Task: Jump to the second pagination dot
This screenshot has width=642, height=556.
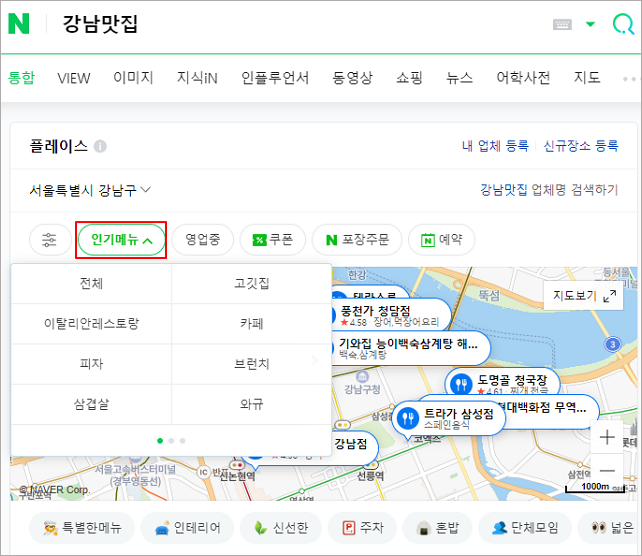Action: pos(171,441)
